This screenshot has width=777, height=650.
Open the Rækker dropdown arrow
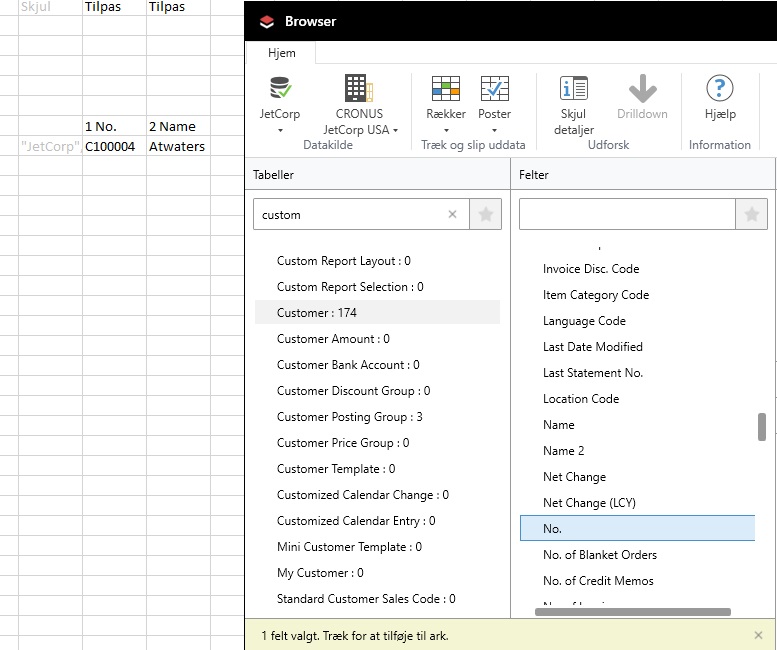pyautogui.click(x=445, y=130)
